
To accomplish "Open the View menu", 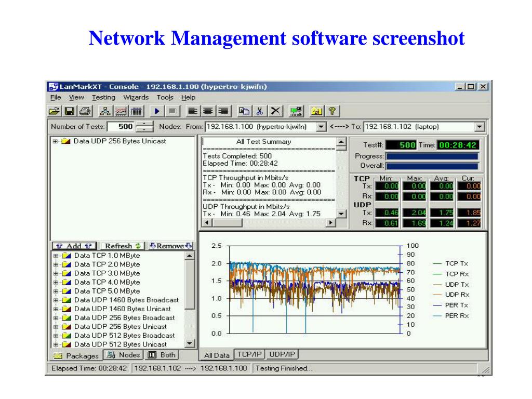I will tap(76, 98).
